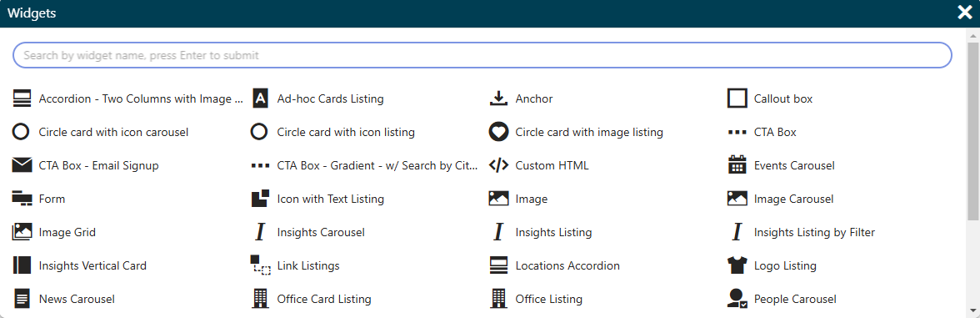Pick the Insights Listing label
The width and height of the screenshot is (980, 318).
(x=553, y=232)
